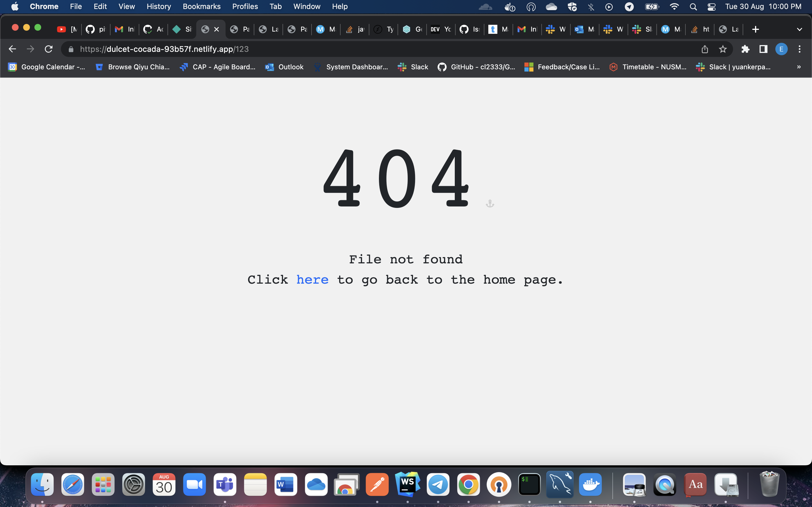The width and height of the screenshot is (812, 507).
Task: Open the Extensions puzzle-piece icon
Action: click(x=745, y=49)
